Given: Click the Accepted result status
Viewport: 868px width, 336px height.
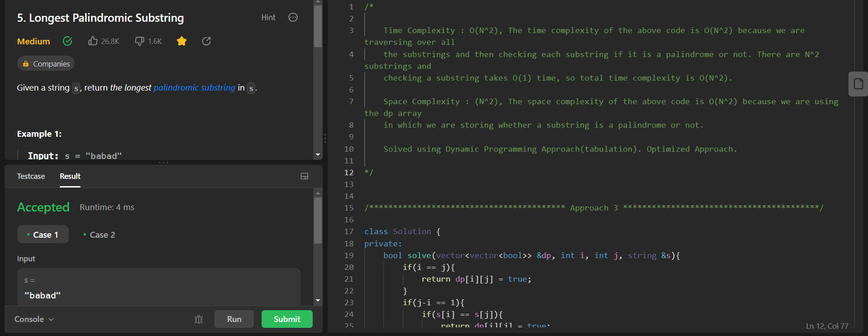Looking at the screenshot, I should 43,207.
